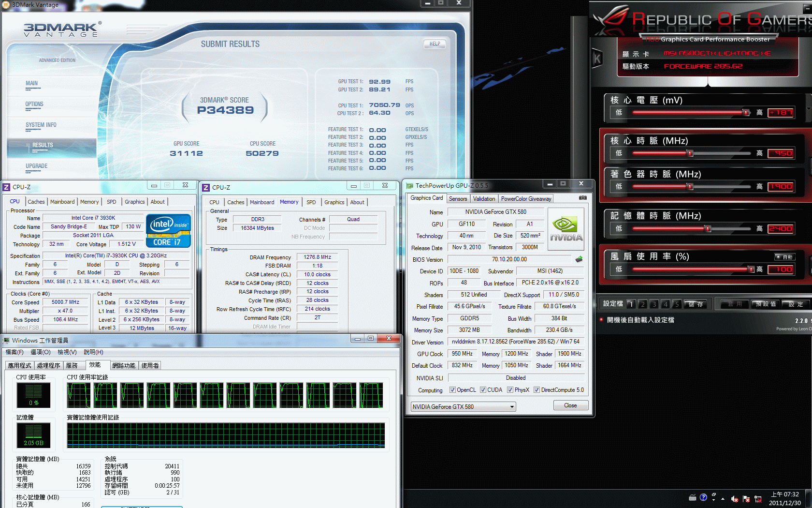The image size is (812, 508).
Task: Open Graphics tab in Memory CPU-Z window
Action: (334, 202)
